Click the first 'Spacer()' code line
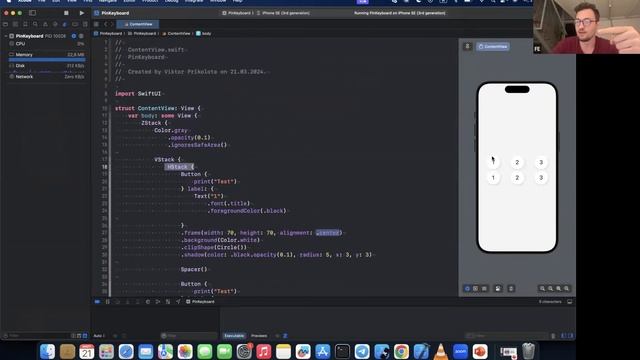The height and width of the screenshot is (360, 640). [x=194, y=269]
